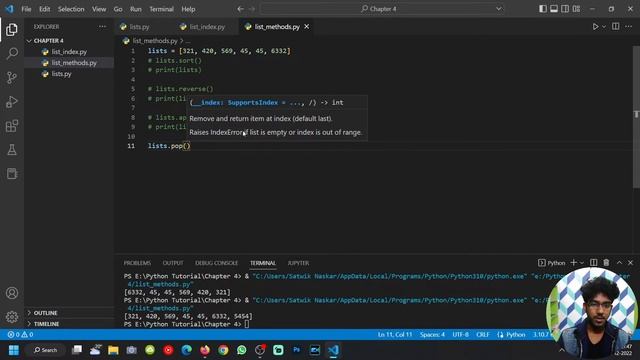Open File Explorer from the taskbar

coord(113,350)
